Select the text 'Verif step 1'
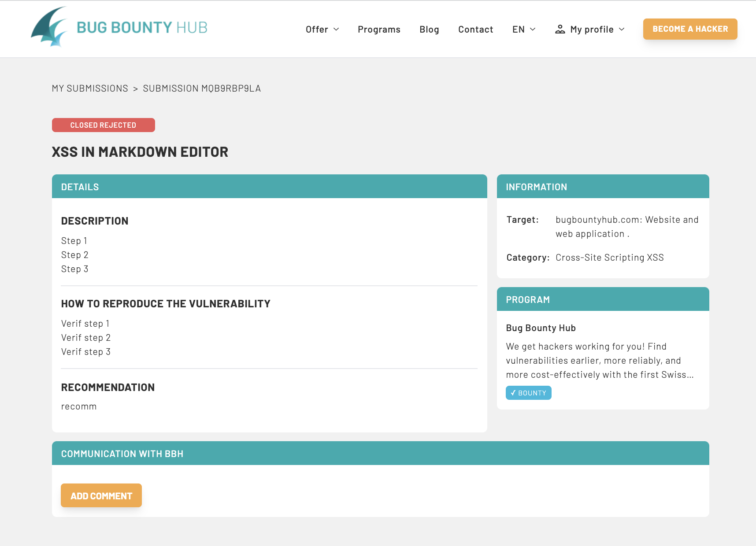The image size is (756, 546). [85, 324]
